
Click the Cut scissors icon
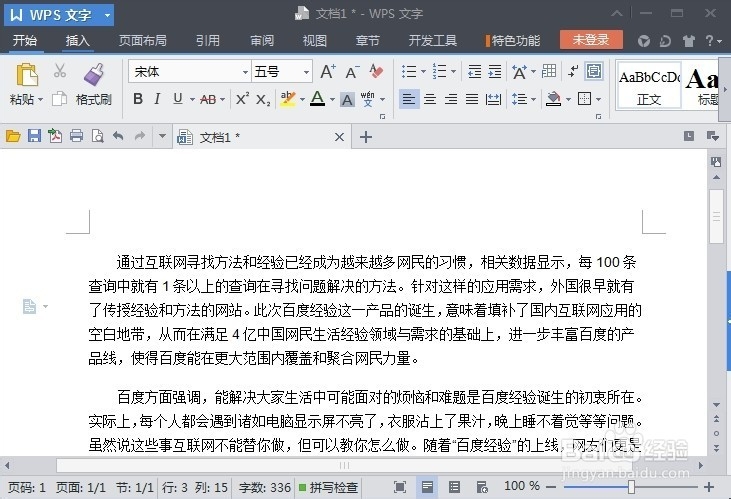pyautogui.click(x=60, y=70)
